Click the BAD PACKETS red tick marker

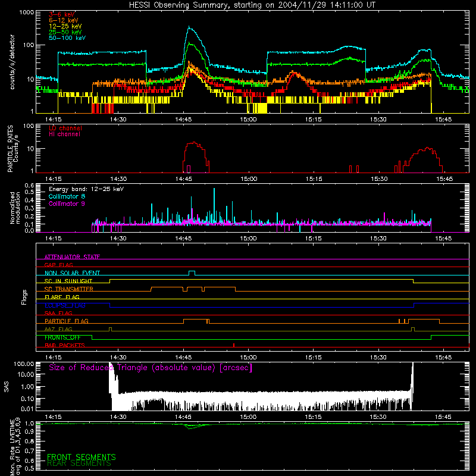coord(234,345)
